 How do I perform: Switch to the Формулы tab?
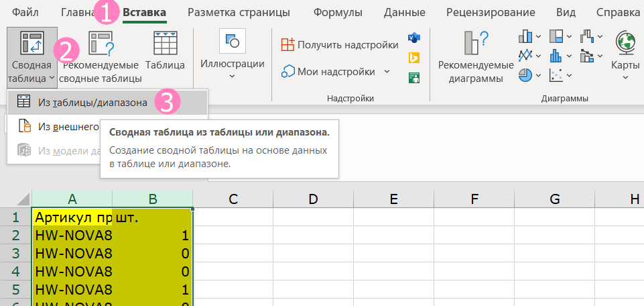pyautogui.click(x=337, y=12)
